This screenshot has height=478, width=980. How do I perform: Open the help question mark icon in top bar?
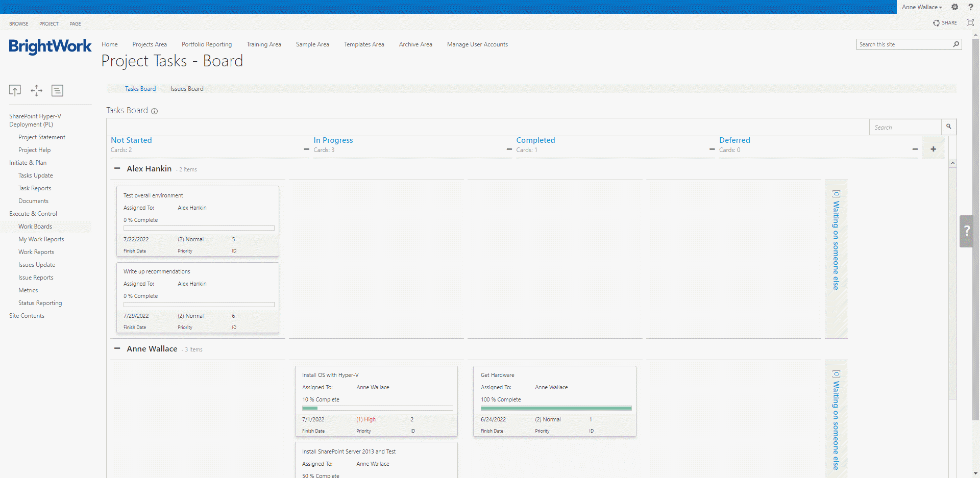[970, 7]
